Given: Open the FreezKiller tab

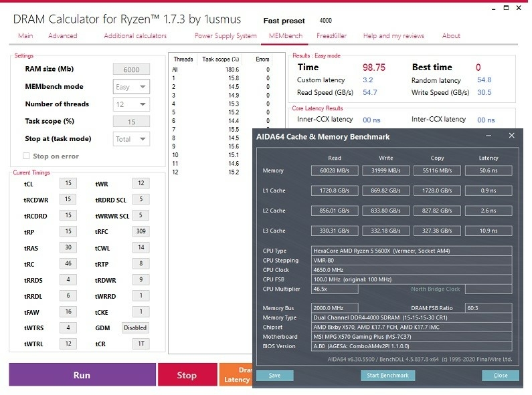Looking at the screenshot, I should click(331, 35).
